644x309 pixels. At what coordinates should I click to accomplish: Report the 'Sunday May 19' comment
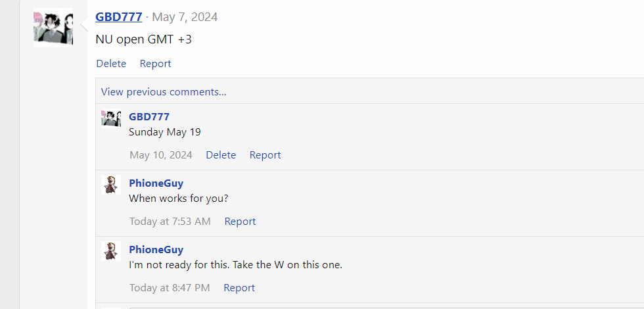point(265,155)
